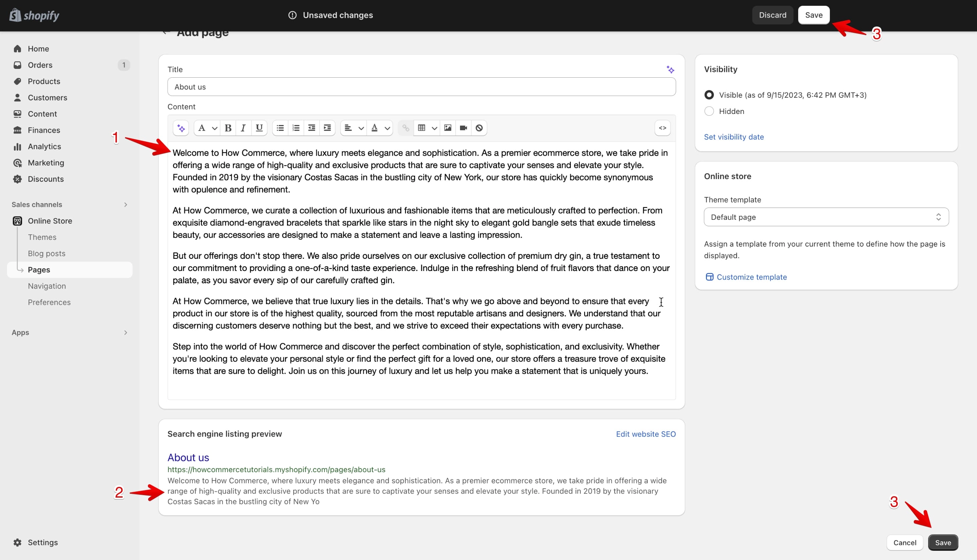Click the outdent icon
The image size is (977, 560).
311,128
